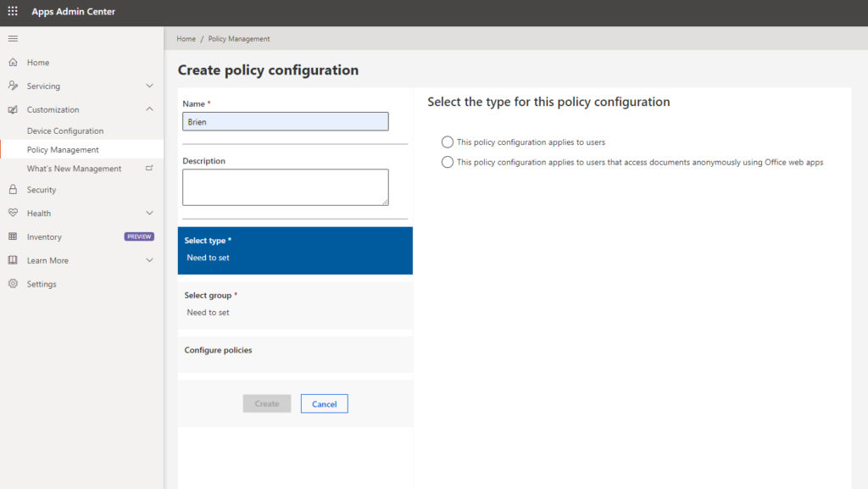Click the disabled Create button
This screenshot has height=489, width=868.
267,403
